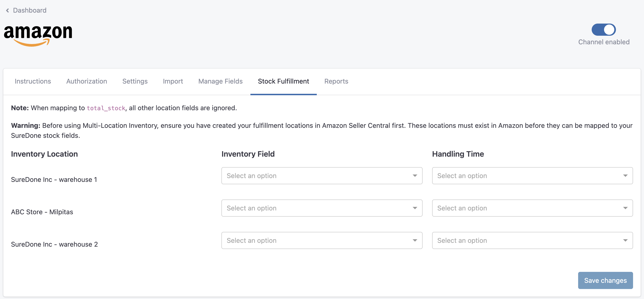
Task: Open the Instructions tab
Action: (33, 81)
